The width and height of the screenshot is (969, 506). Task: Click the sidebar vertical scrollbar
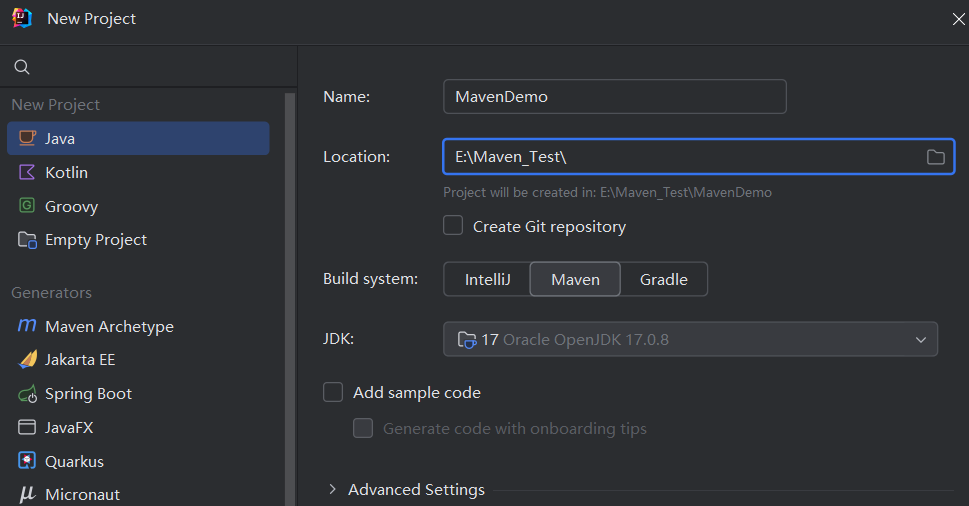[290, 300]
